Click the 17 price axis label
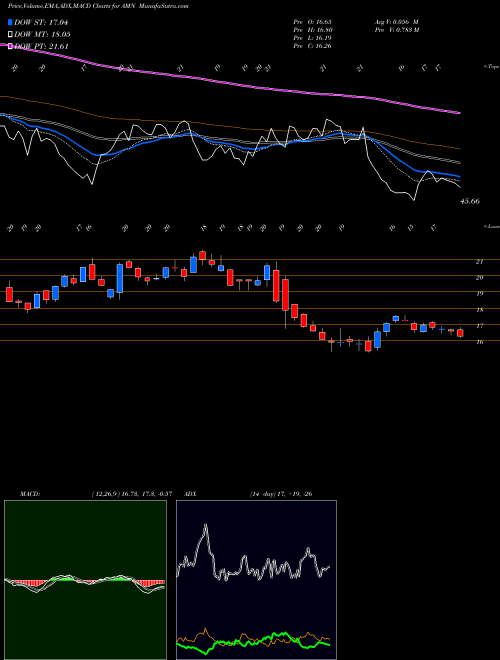 coord(479,326)
